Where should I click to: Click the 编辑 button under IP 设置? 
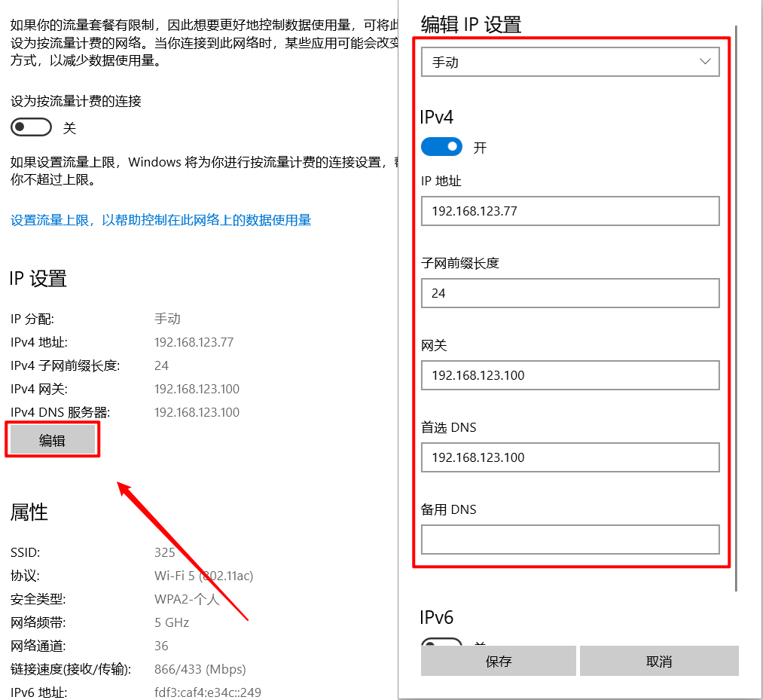52,439
